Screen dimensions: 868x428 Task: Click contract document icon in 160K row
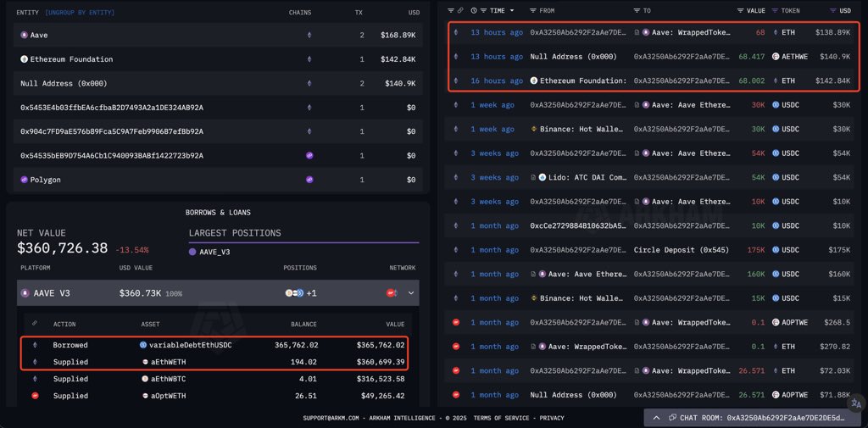point(534,274)
